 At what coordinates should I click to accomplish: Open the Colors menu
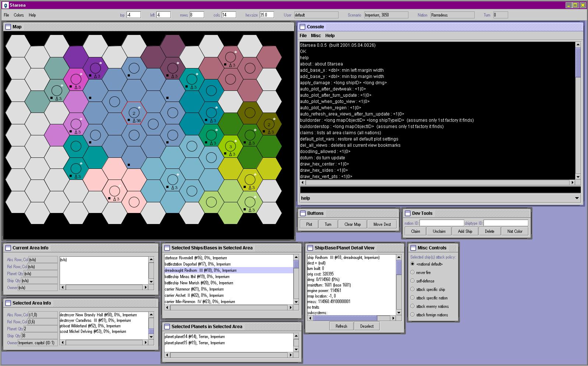[x=19, y=15]
